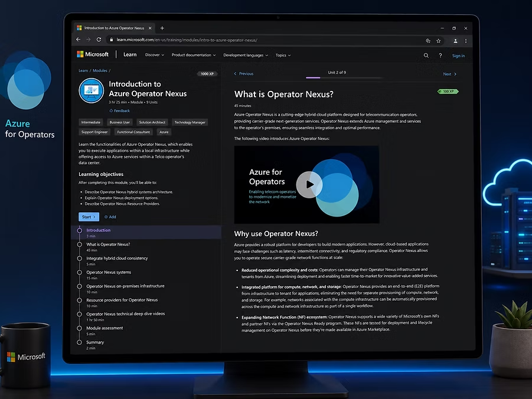Open the Introduction unit
Screen dimensions: 532x399
[146, 233]
